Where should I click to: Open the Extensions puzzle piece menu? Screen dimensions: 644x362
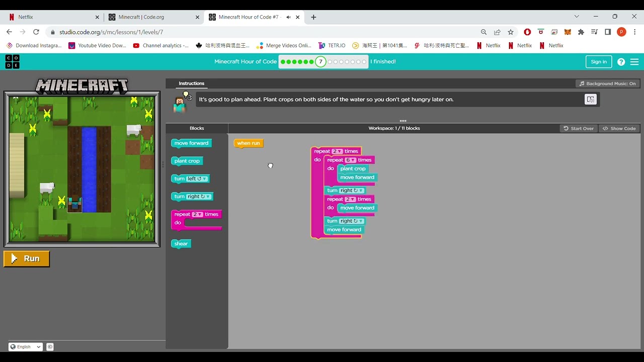point(581,32)
